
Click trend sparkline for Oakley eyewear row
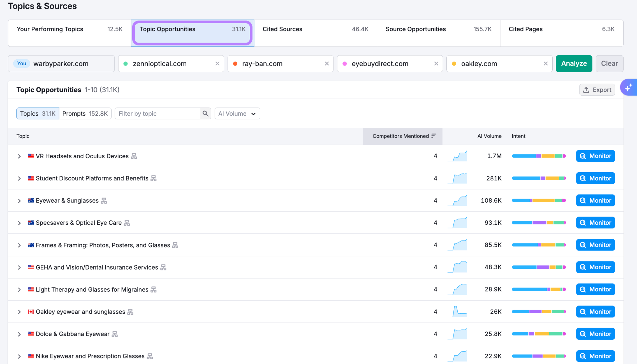click(457, 311)
